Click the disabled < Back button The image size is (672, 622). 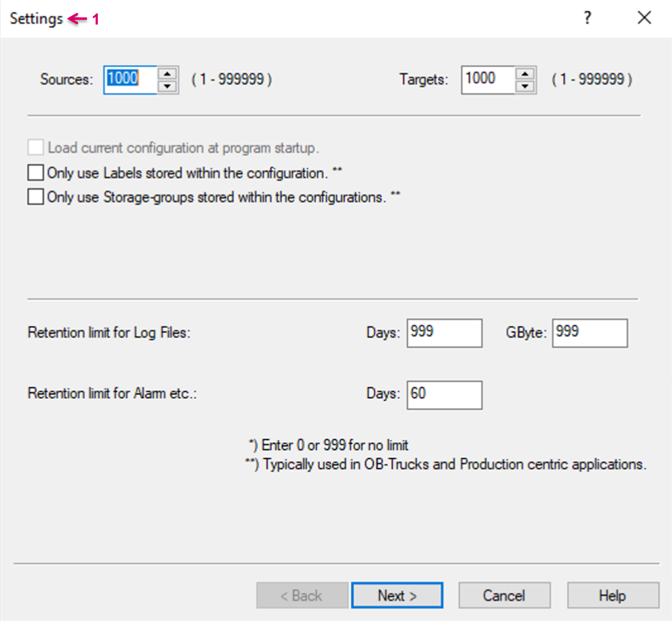[302, 595]
